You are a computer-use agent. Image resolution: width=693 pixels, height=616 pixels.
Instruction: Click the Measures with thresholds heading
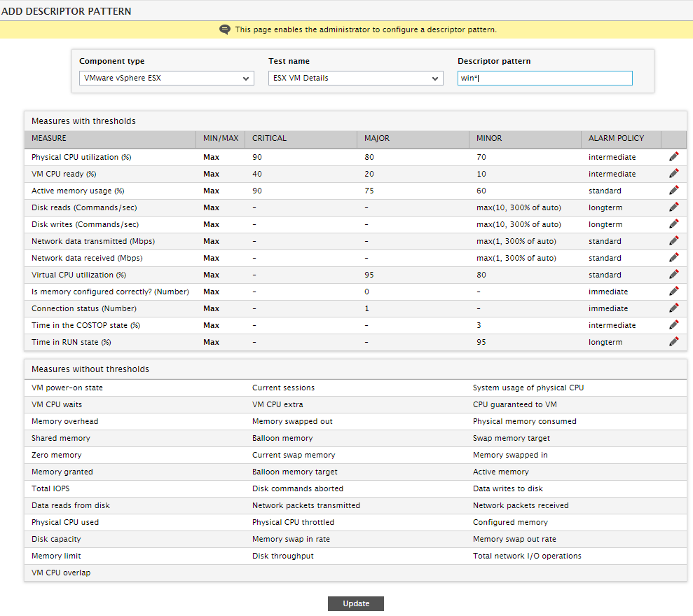coord(83,121)
